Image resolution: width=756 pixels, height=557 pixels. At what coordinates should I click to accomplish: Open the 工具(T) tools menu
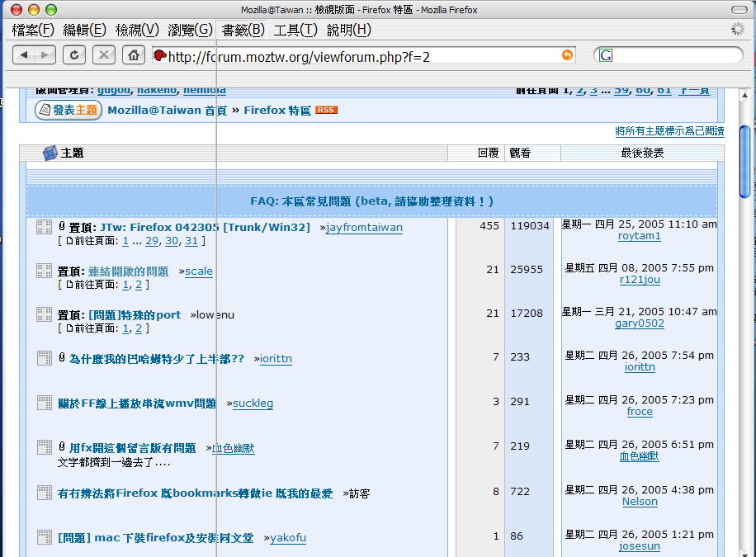295,30
